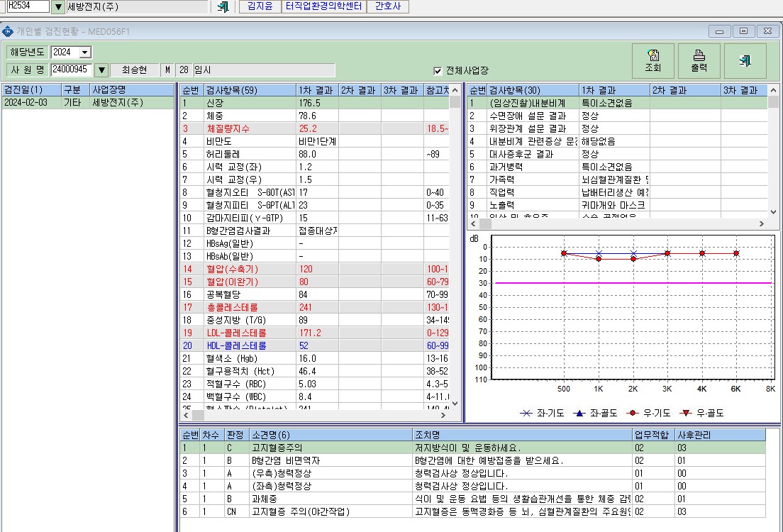Click the 간호사 top menu item
Screen dimensions: 783x532
[388, 6]
